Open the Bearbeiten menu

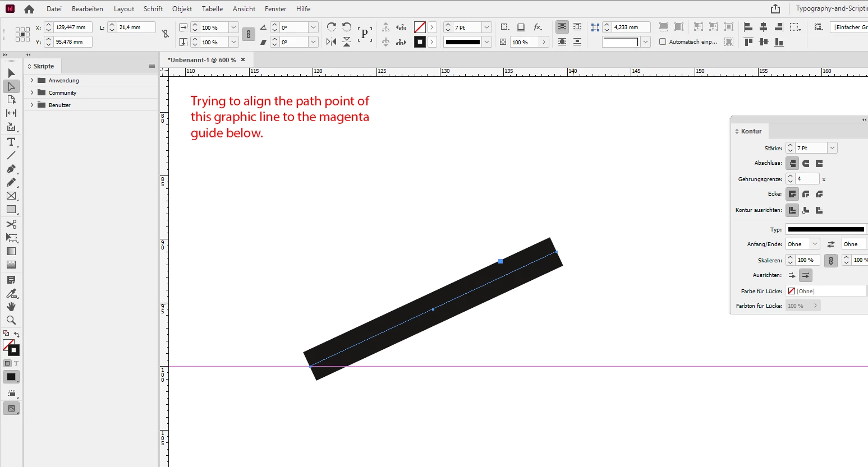[x=88, y=9]
